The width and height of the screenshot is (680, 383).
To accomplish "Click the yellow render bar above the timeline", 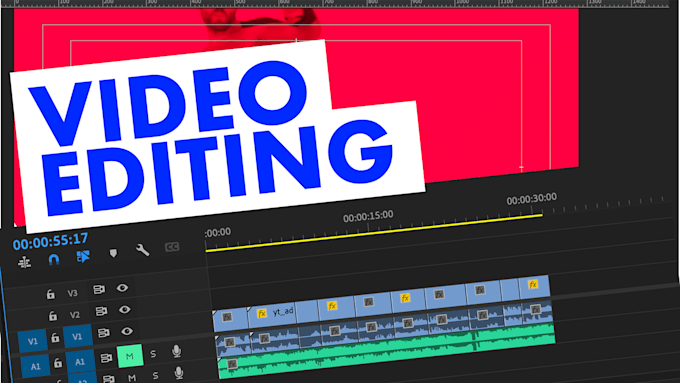I will tap(374, 233).
